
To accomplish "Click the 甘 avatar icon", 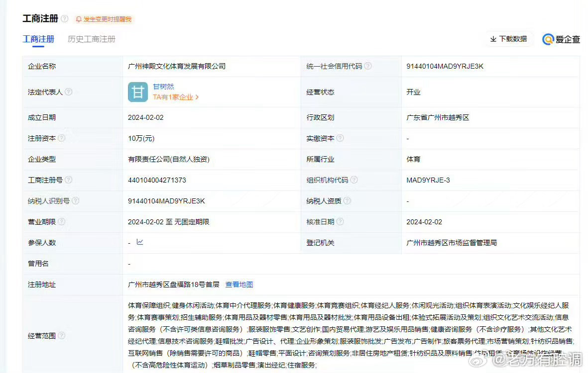I will (x=137, y=92).
